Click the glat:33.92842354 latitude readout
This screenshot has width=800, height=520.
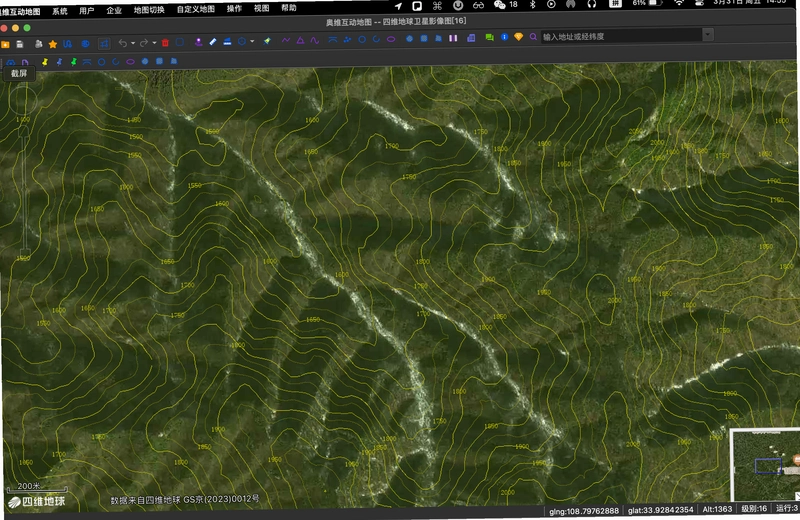point(661,509)
